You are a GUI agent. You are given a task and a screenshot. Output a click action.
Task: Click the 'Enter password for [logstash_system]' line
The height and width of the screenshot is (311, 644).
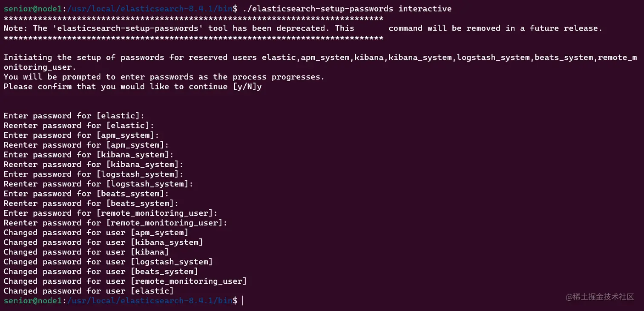pos(93,174)
